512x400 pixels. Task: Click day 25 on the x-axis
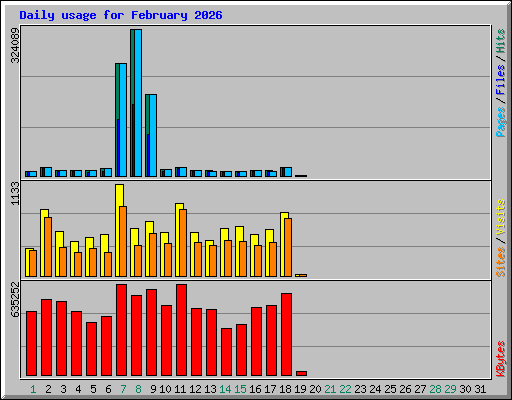tap(390, 389)
